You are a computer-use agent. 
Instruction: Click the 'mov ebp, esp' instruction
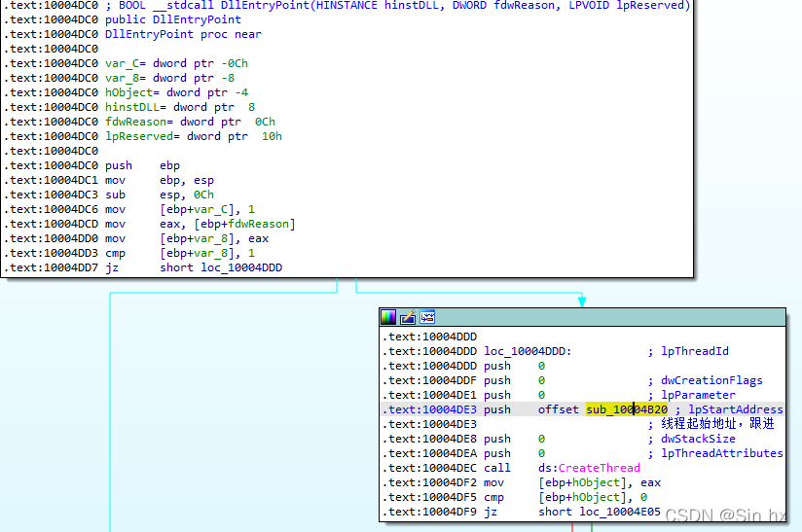click(160, 180)
